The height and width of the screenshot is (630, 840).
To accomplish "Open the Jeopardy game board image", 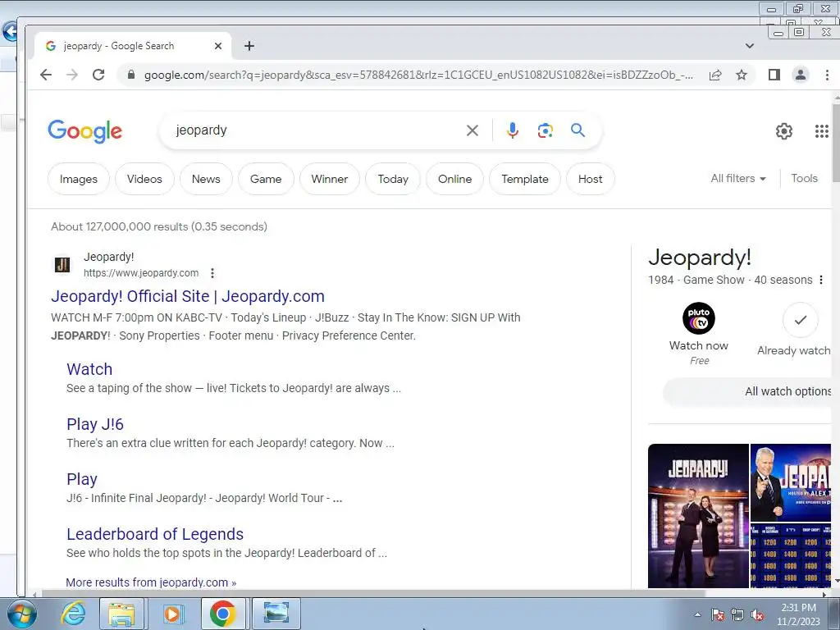I will pos(791,555).
